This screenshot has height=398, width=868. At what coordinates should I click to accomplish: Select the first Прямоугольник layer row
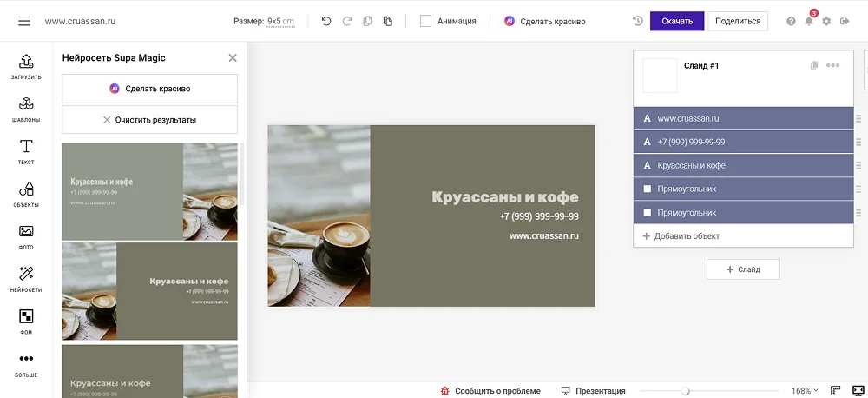[x=744, y=189]
